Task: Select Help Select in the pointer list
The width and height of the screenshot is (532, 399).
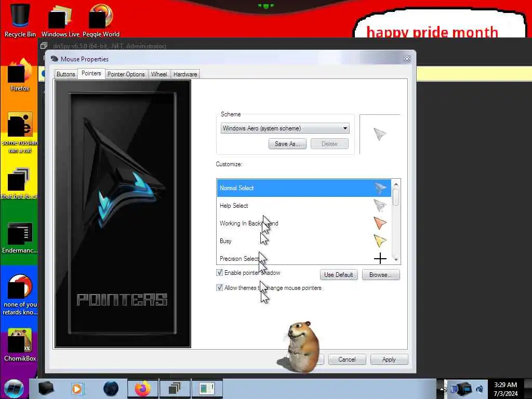Action: click(x=303, y=206)
